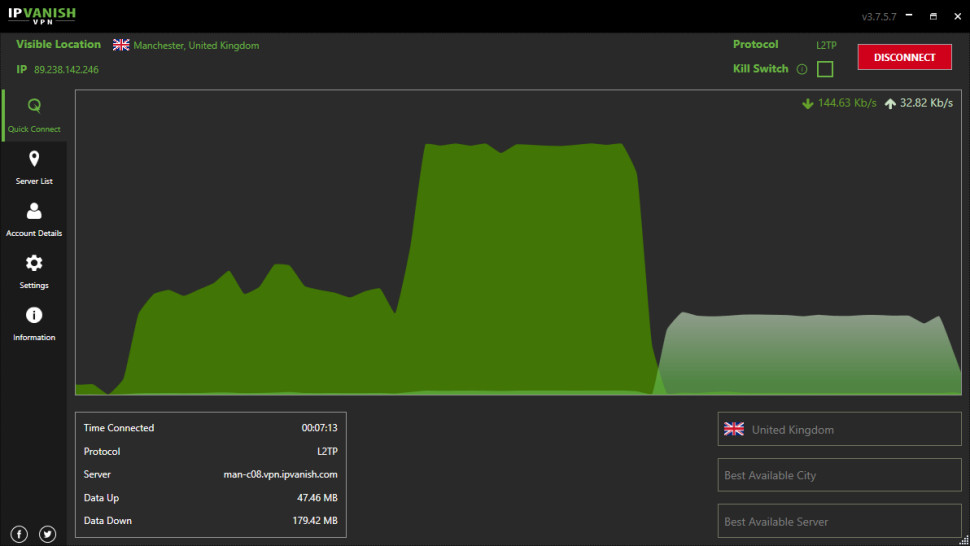This screenshot has height=546, width=970.
Task: Close the IPVanish window
Action: point(957,16)
